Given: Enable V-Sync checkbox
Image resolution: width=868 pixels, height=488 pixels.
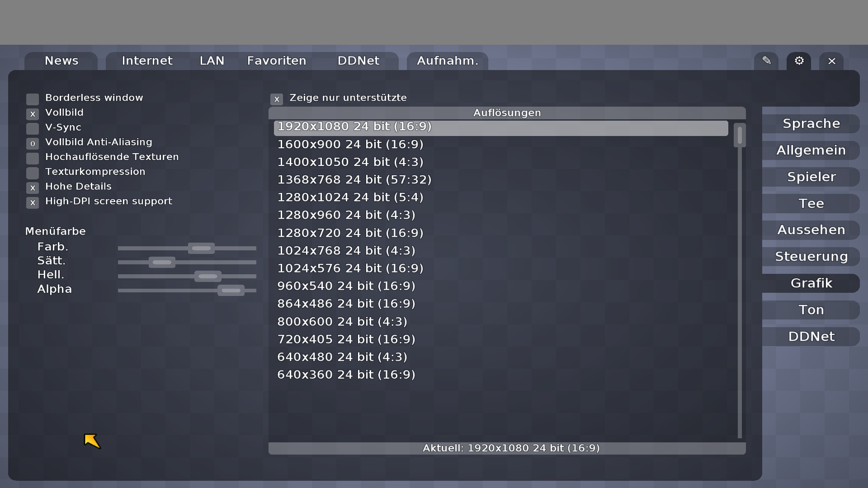Looking at the screenshot, I should tap(33, 129).
